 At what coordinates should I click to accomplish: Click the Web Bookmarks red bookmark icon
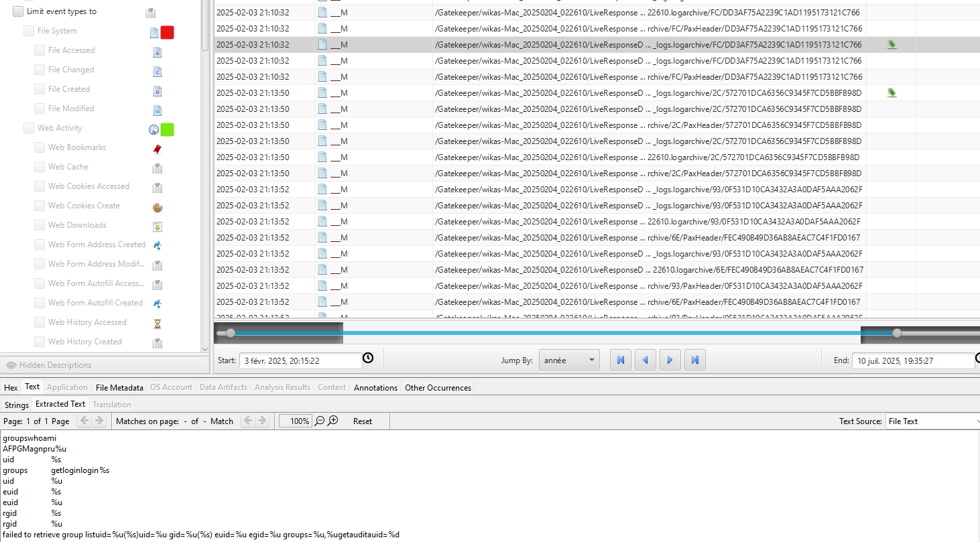point(158,149)
